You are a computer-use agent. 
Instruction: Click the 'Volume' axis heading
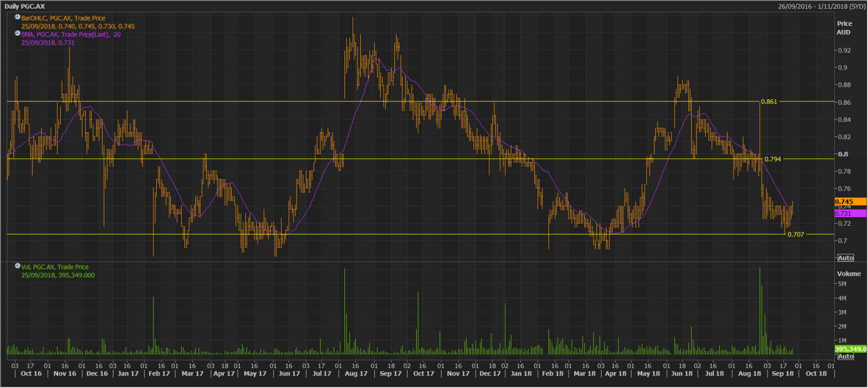coord(849,274)
